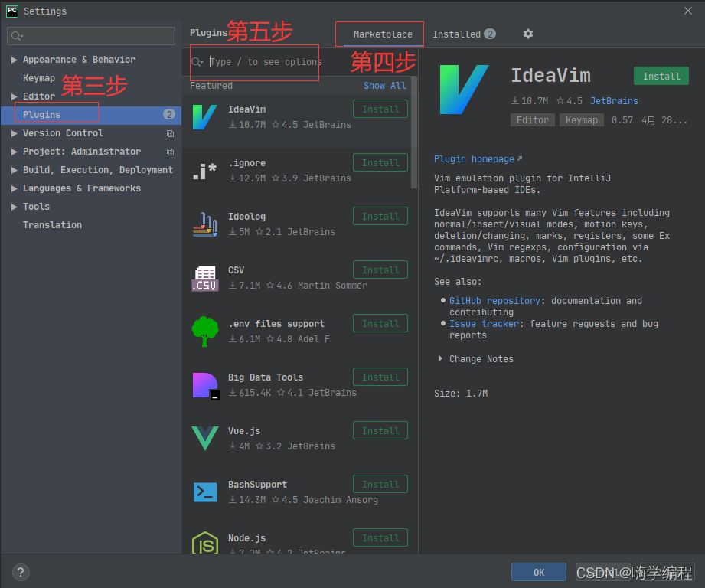Expand Project: Administrator node
The height and width of the screenshot is (588, 705).
[15, 152]
